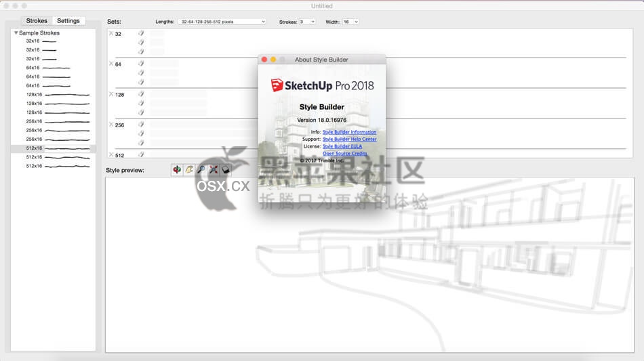
Task: Select the third 256x16 sample stroke
Action: point(53,140)
